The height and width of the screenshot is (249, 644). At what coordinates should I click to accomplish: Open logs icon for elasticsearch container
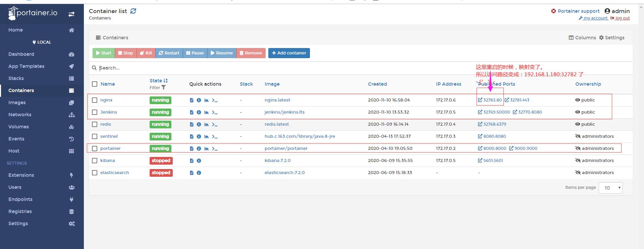[192, 173]
